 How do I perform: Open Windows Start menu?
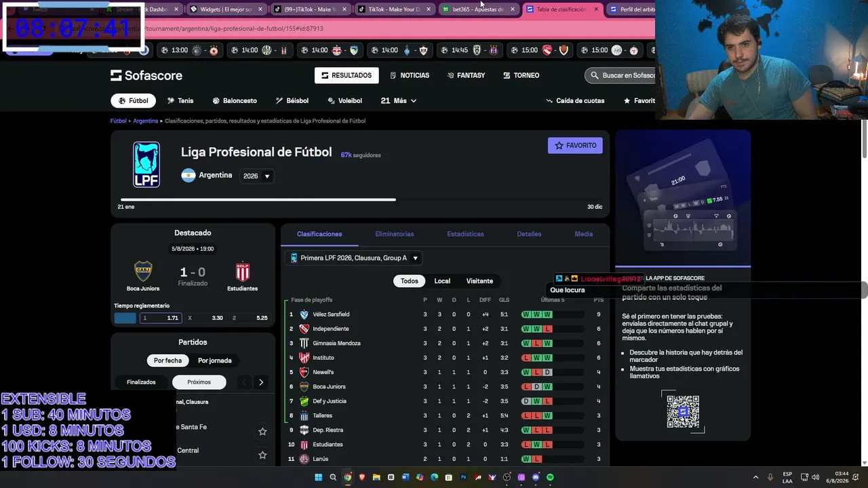coord(318,477)
